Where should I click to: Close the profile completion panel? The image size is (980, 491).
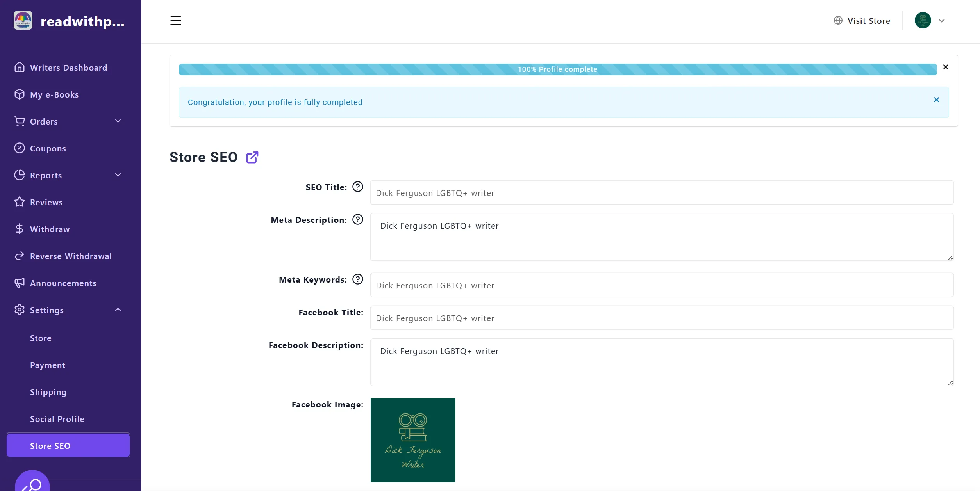coord(946,67)
